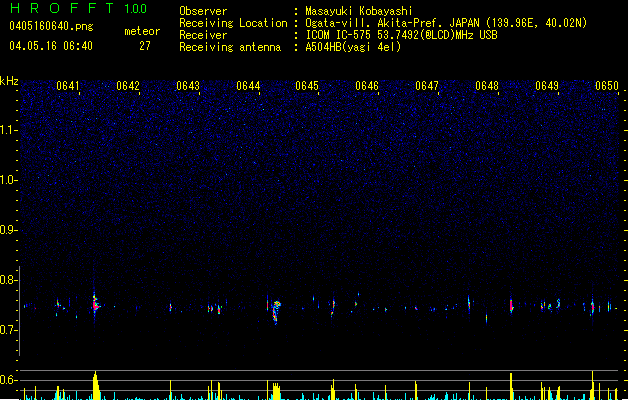The image size is (629, 400).
Task: Click the red echo trace after 0648
Action: pyautogui.click(x=511, y=306)
